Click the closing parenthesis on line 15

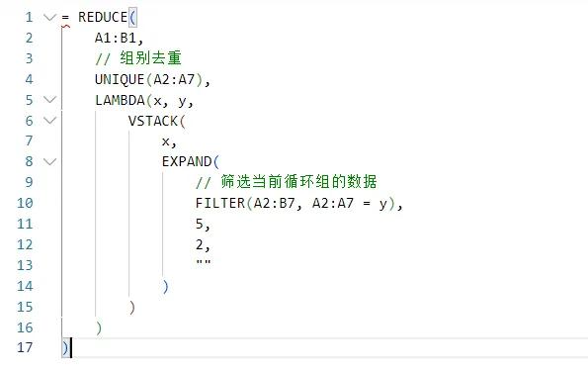(x=132, y=307)
